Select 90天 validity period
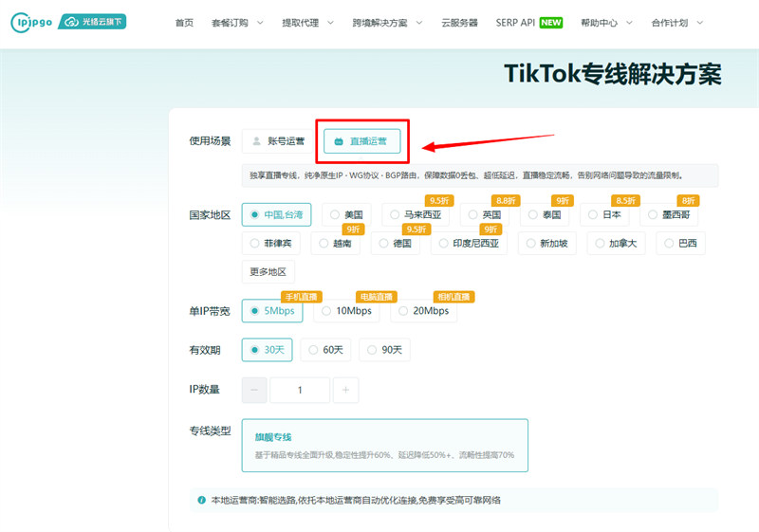759x532 pixels. pyautogui.click(x=384, y=350)
